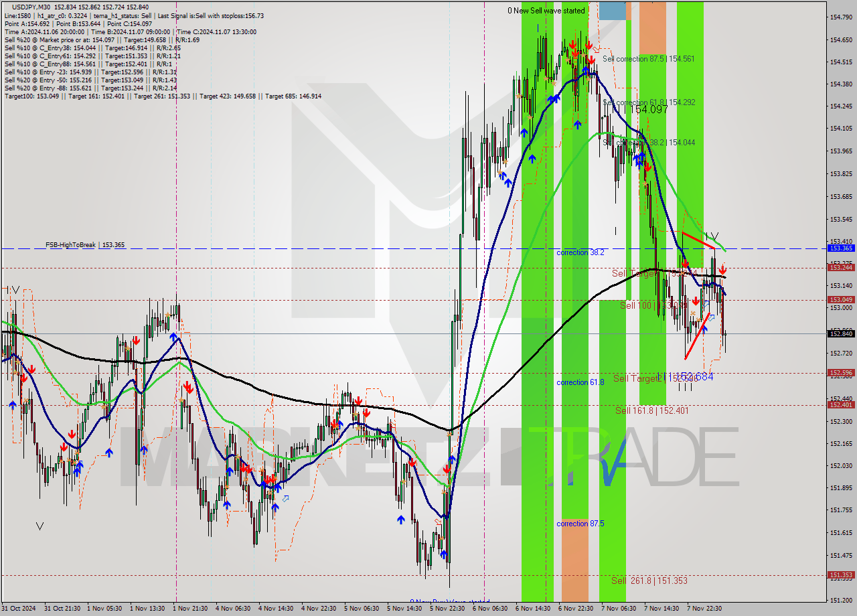The image size is (857, 616).
Task: Select 'Sell correction 61.8 | 154.292' label
Action: point(648,102)
